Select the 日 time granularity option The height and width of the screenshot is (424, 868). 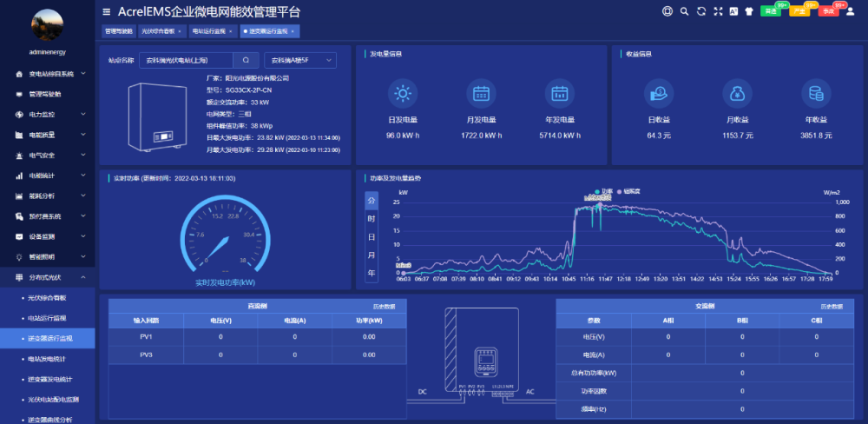point(372,237)
